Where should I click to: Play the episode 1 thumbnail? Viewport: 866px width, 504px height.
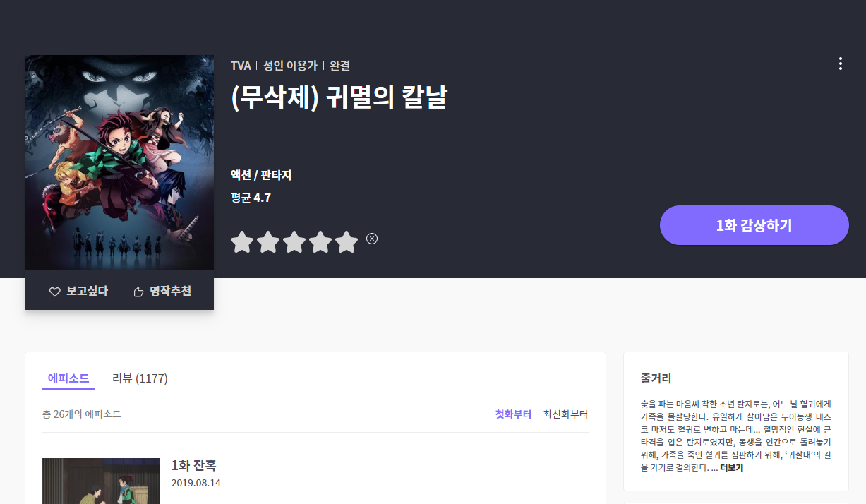click(101, 481)
